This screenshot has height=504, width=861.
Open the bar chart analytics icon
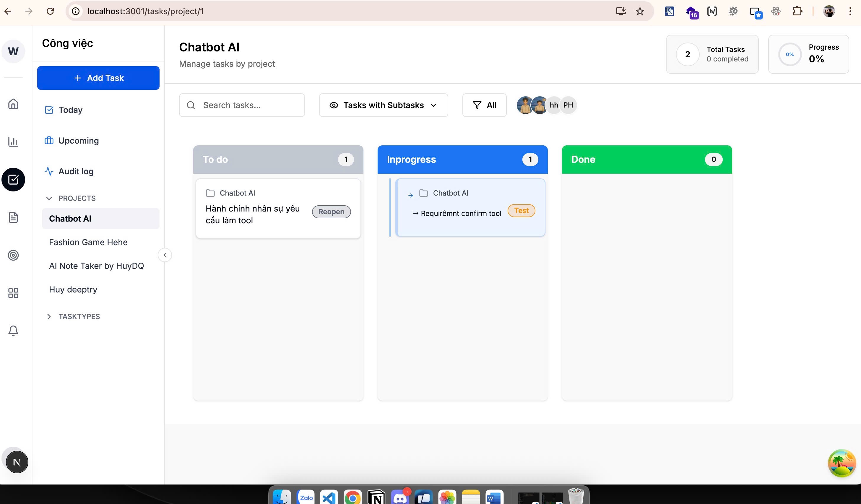pyautogui.click(x=13, y=142)
